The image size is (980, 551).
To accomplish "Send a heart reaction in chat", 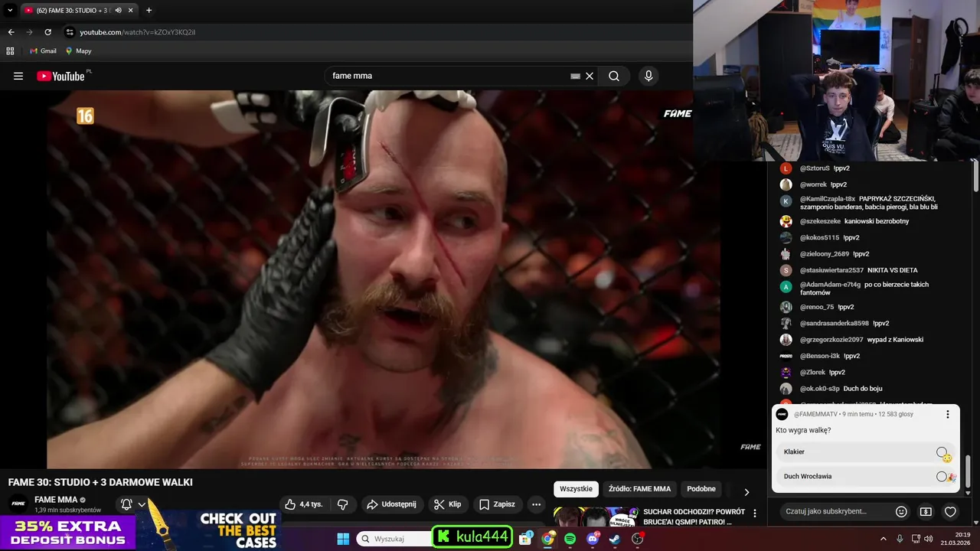I will (x=950, y=511).
